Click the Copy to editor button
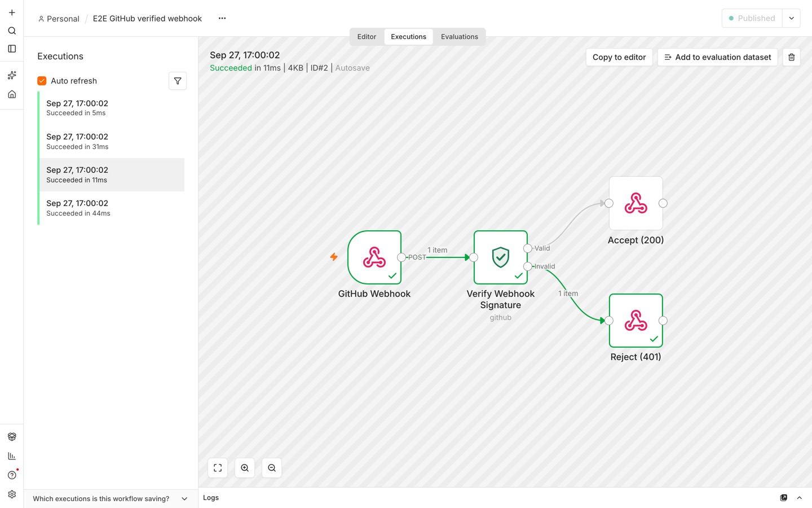Viewport: 812px width, 508px height. coord(619,57)
